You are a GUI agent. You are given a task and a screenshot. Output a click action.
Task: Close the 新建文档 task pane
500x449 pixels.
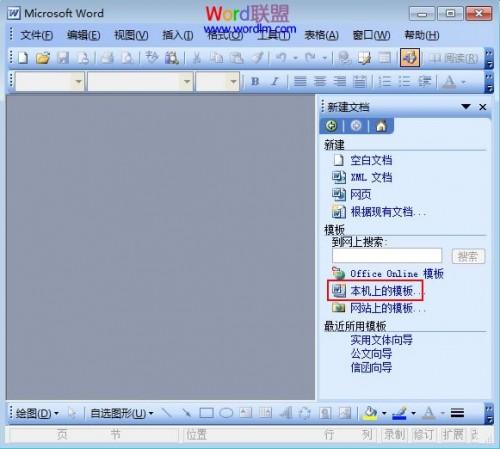[483, 107]
